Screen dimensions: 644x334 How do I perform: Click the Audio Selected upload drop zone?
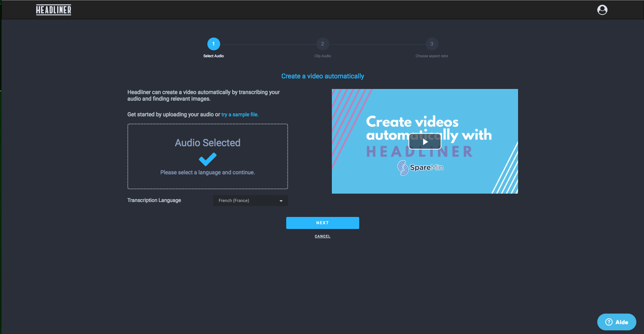point(208,156)
